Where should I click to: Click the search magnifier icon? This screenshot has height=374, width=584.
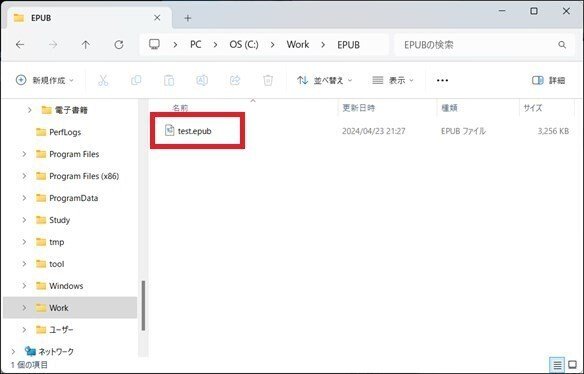562,45
